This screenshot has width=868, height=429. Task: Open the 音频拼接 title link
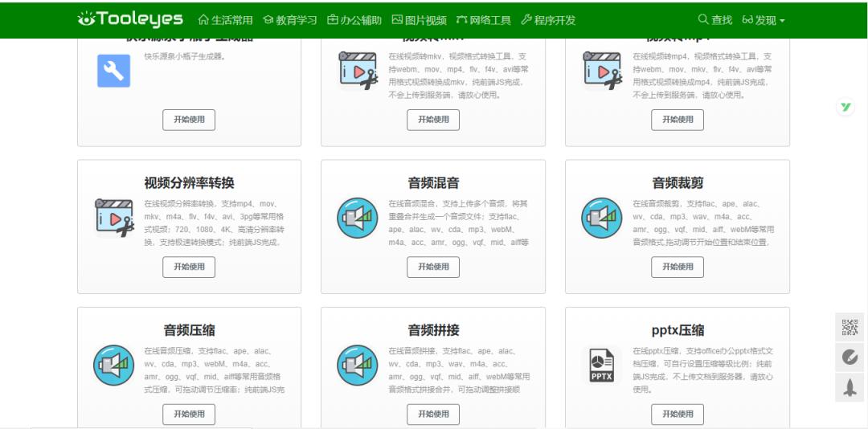coord(433,330)
